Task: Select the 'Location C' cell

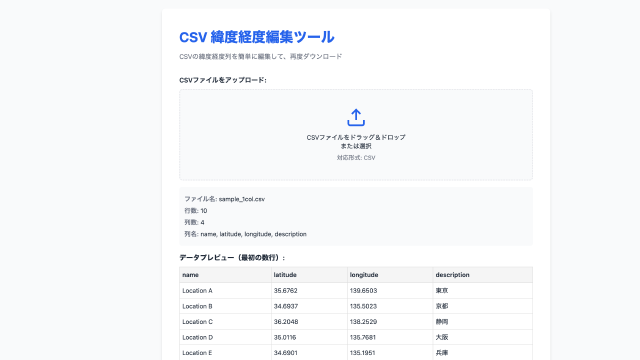Action: 225,322
